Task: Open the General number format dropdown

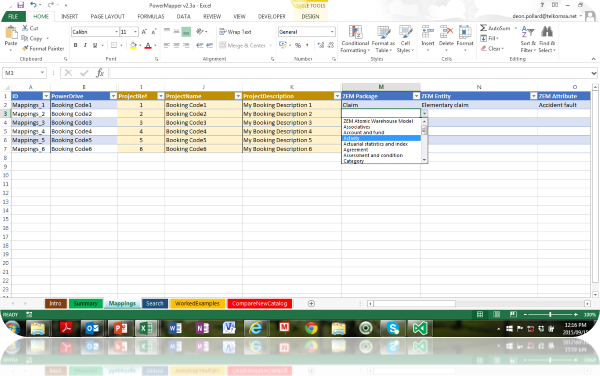Action: click(x=332, y=32)
